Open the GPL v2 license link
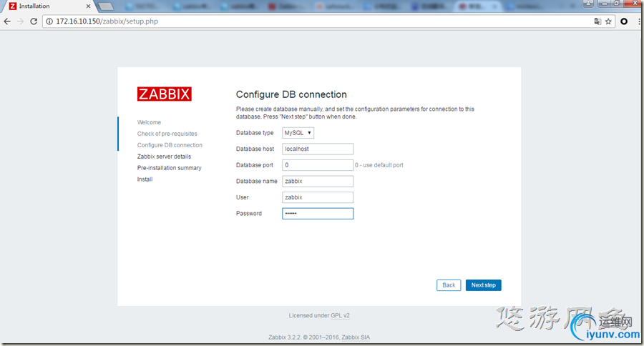 point(340,316)
